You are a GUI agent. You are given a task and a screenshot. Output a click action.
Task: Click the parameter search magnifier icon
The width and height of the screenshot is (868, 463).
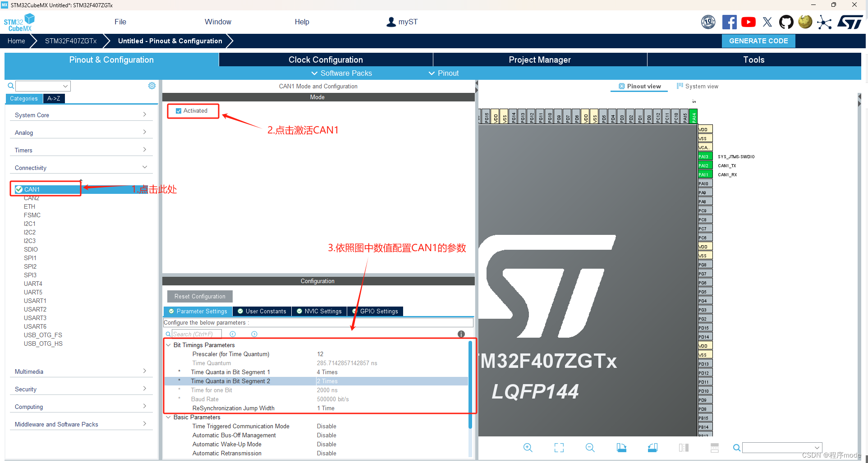click(168, 334)
